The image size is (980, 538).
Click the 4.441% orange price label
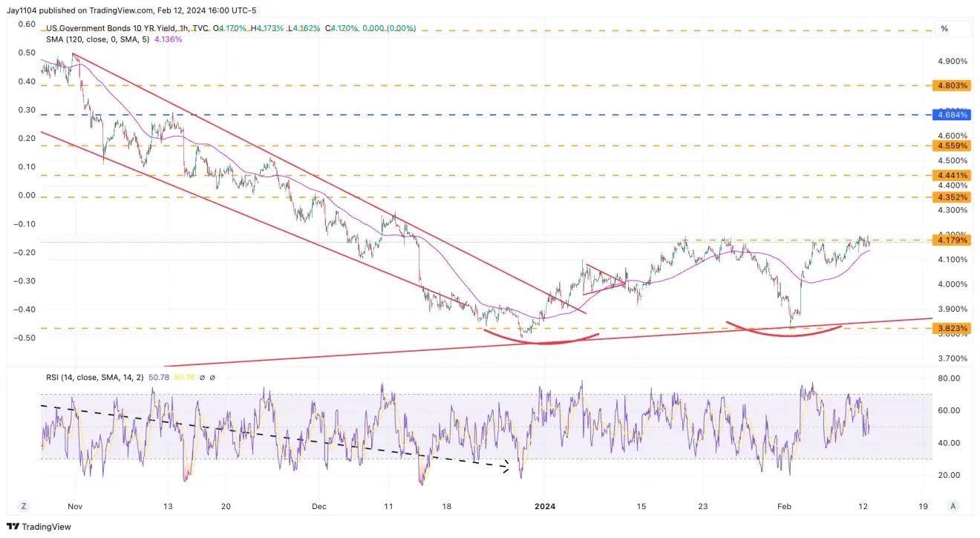coord(952,175)
